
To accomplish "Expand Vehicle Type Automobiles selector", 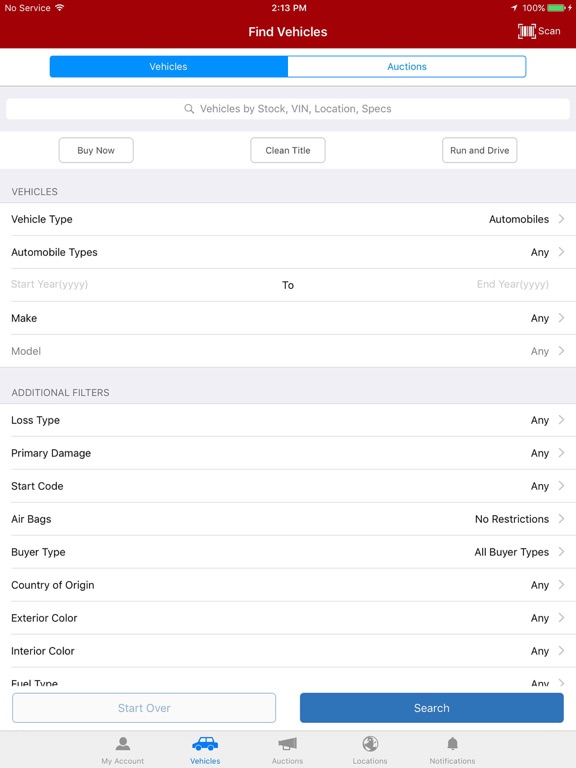I will (288, 219).
